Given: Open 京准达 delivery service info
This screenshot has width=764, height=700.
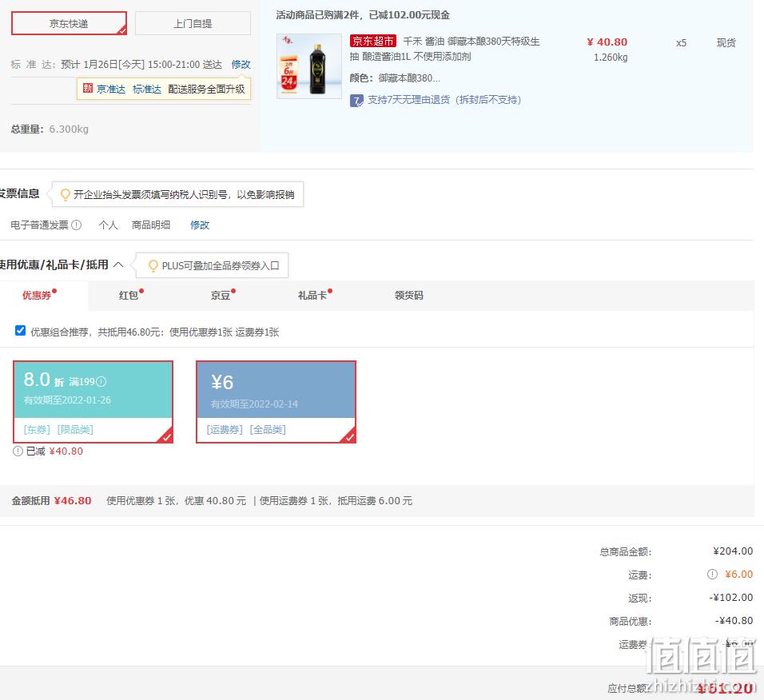Looking at the screenshot, I should pos(110,89).
